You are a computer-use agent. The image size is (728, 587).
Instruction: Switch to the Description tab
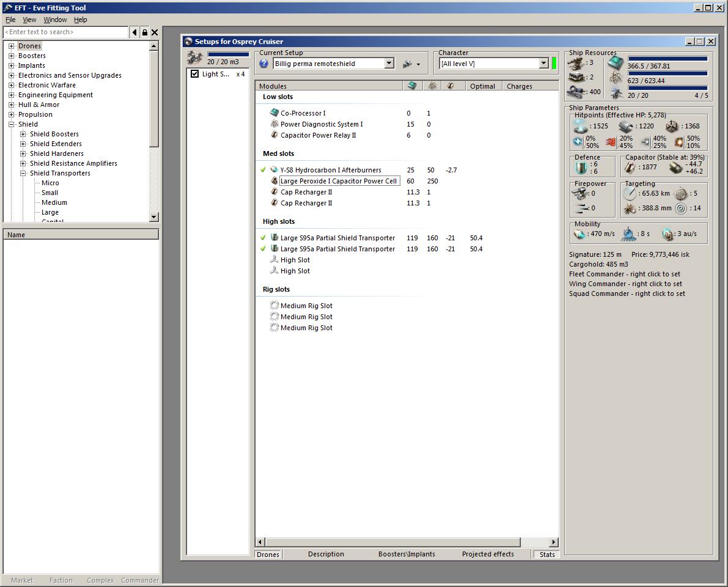[x=326, y=554]
